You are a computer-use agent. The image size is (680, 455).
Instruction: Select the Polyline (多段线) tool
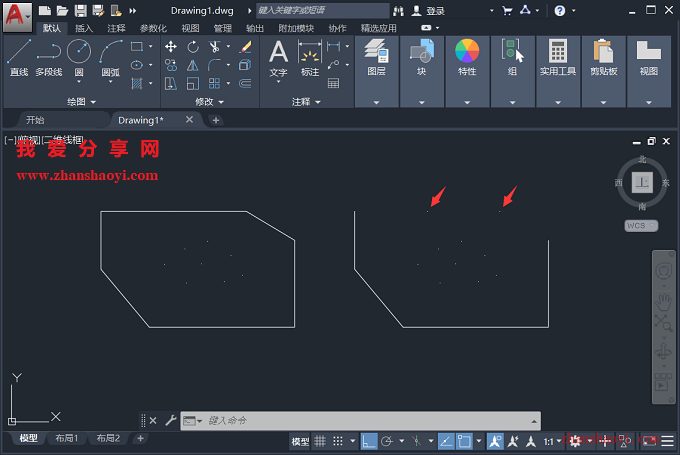click(x=49, y=58)
